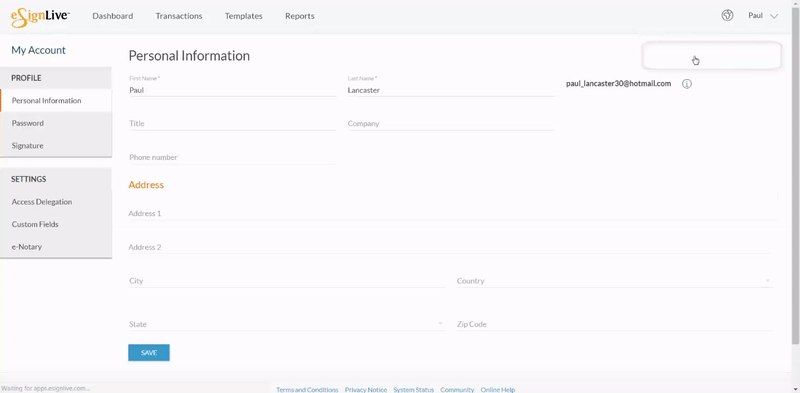Expand the Paul user menu chevron

[x=774, y=16]
